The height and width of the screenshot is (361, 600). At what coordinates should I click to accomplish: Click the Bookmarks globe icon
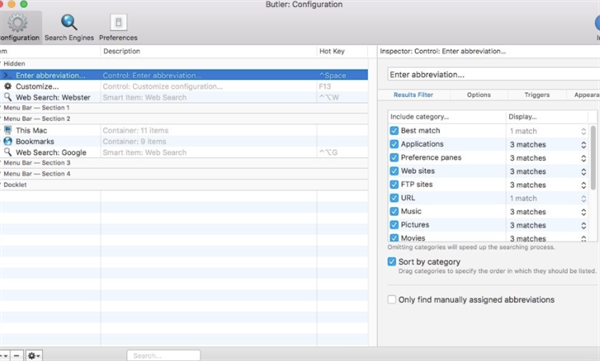(8, 141)
